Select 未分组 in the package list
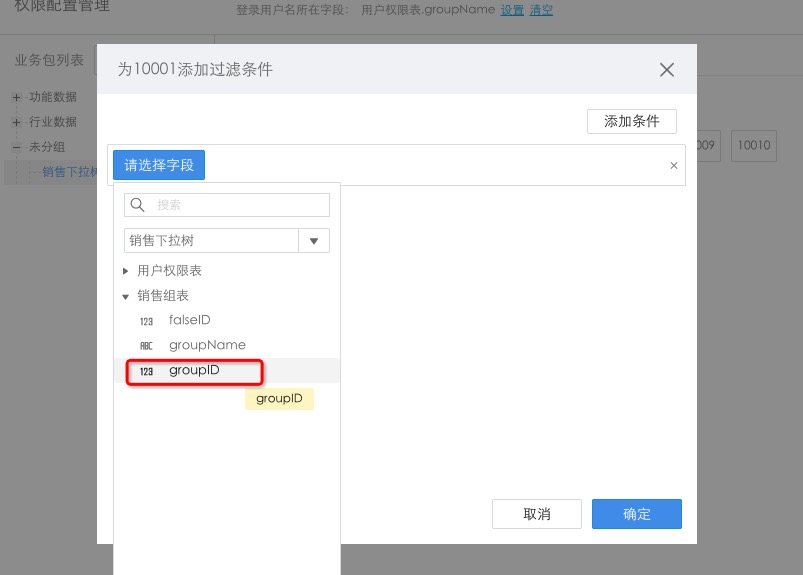Image resolution: width=803 pixels, height=575 pixels. click(x=47, y=147)
